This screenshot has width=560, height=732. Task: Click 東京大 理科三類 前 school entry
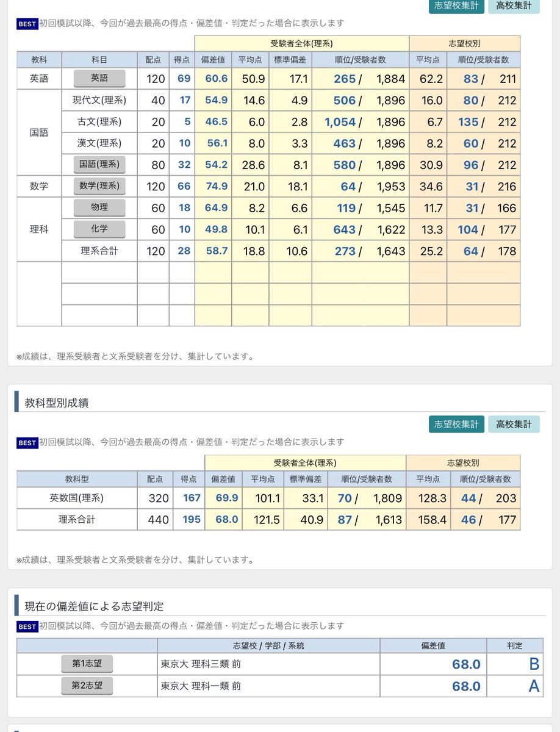(x=201, y=664)
